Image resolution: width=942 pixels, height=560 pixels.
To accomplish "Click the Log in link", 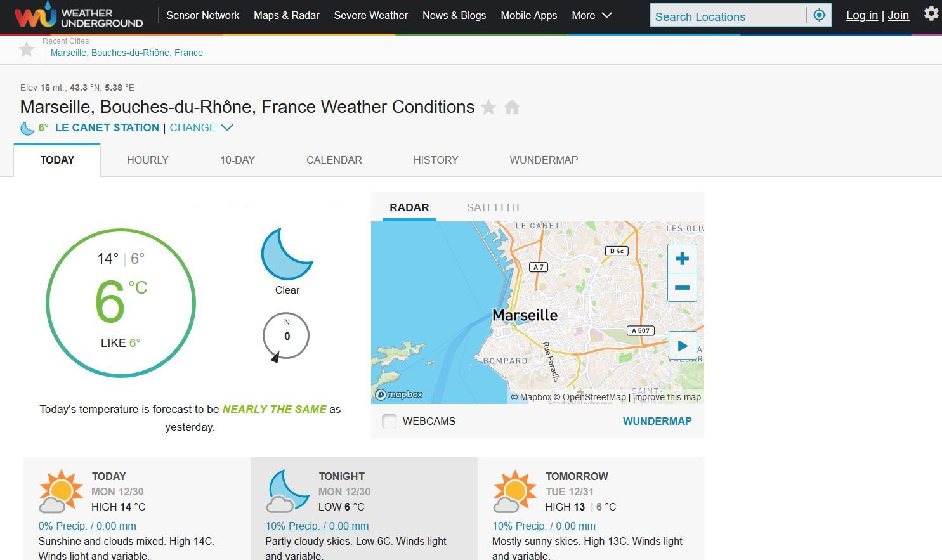I will point(862,15).
